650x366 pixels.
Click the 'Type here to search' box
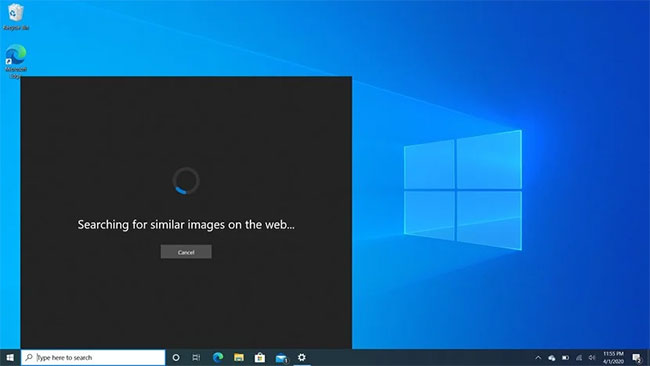(93, 357)
